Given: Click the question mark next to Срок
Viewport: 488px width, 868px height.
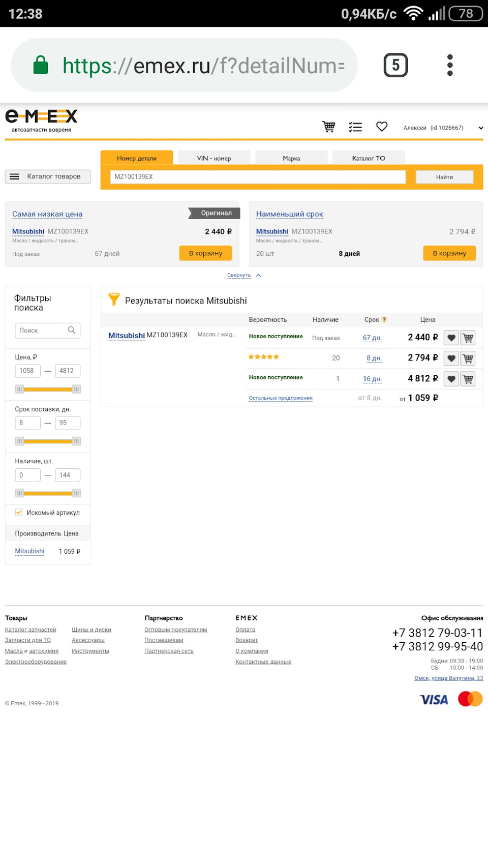Looking at the screenshot, I should [384, 319].
